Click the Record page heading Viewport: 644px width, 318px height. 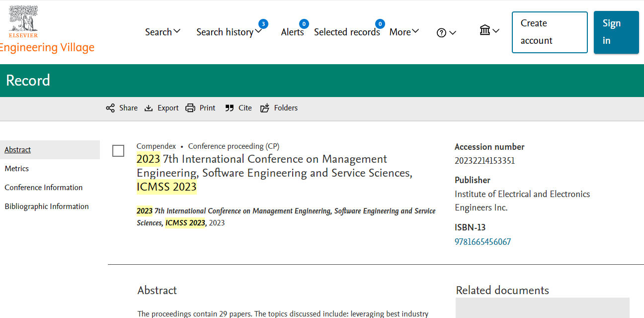click(x=28, y=81)
